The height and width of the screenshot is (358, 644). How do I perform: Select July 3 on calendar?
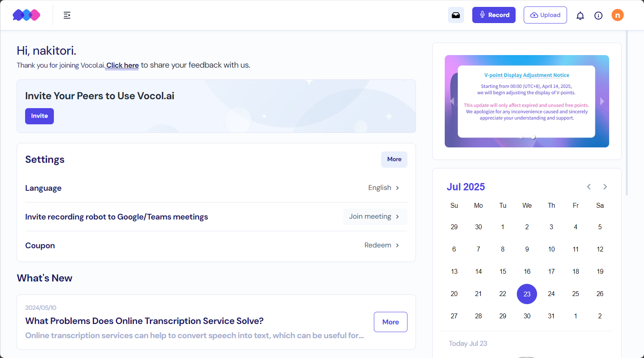point(551,227)
